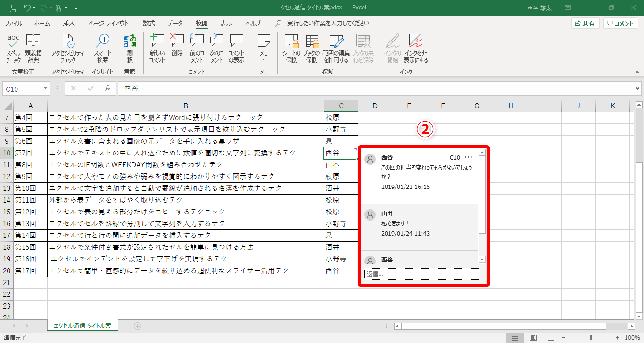
Task: Go to previous comment (前のコメント)
Action: (x=197, y=49)
